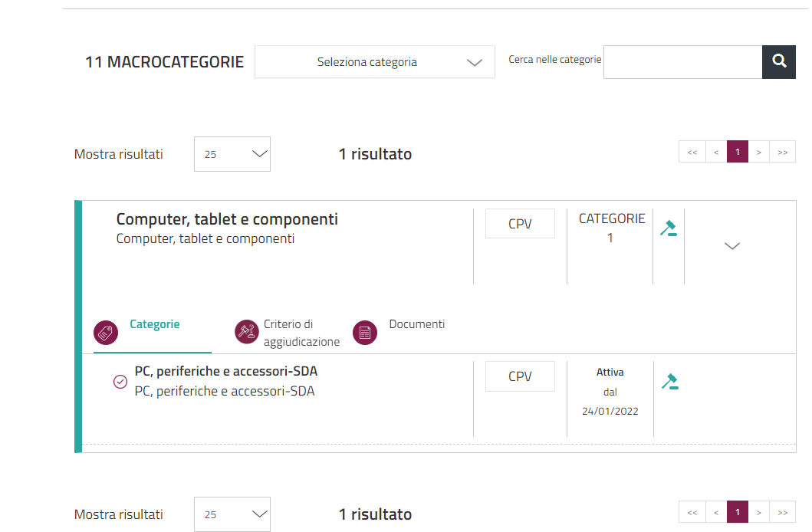The image size is (812, 532).
Task: Select the Categorie tab
Action: point(154,324)
